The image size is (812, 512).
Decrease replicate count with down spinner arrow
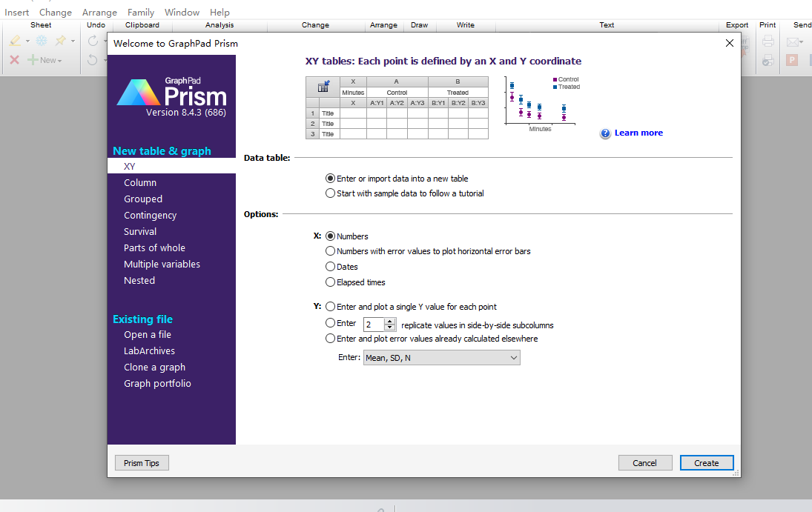click(390, 328)
